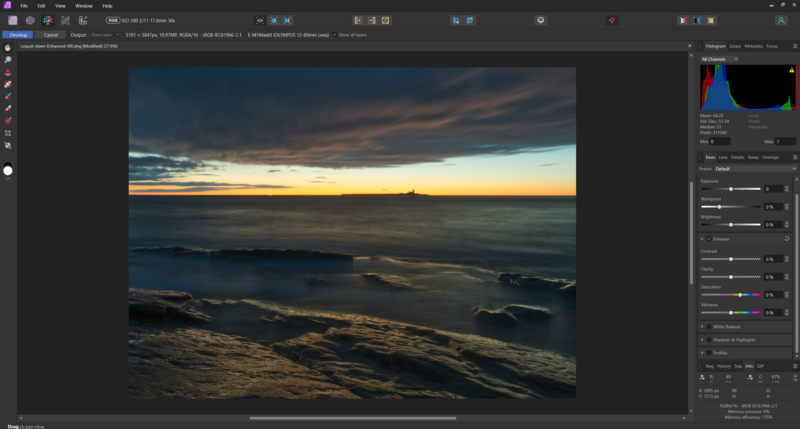Click the histogram clipping warning triangle
800x429 pixels.
[792, 70]
